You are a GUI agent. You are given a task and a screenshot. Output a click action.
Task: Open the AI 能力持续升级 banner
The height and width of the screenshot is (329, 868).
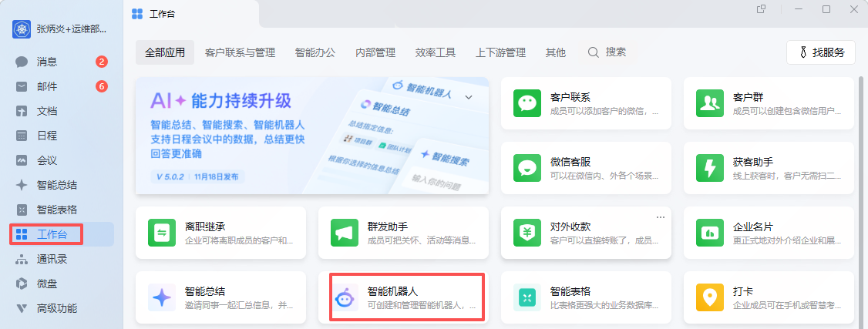pos(312,136)
